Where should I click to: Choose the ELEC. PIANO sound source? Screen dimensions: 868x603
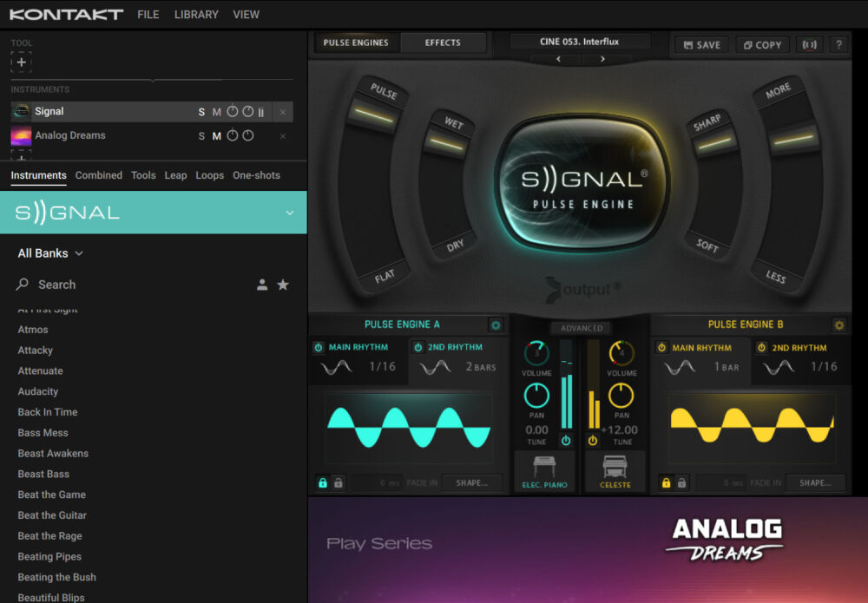[x=545, y=471]
